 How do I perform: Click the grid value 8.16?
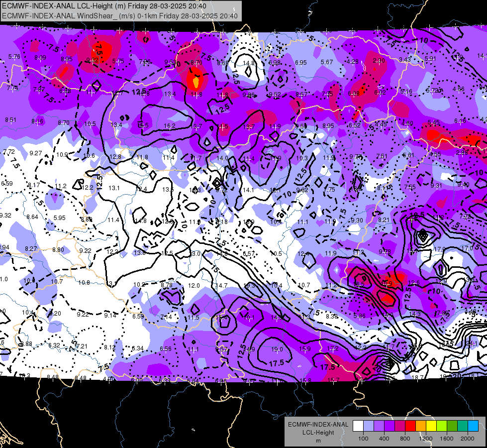tap(37, 121)
